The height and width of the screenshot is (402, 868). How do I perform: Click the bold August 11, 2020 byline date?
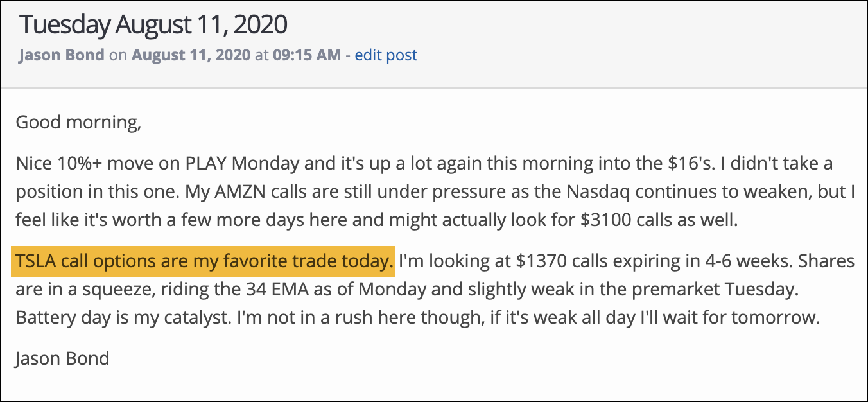(191, 55)
